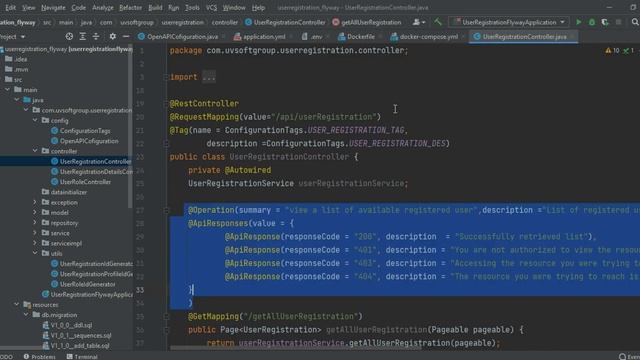Image resolution: width=640 pixels, height=360 pixels.
Task: Collapse the main folder
Action: point(8,89)
